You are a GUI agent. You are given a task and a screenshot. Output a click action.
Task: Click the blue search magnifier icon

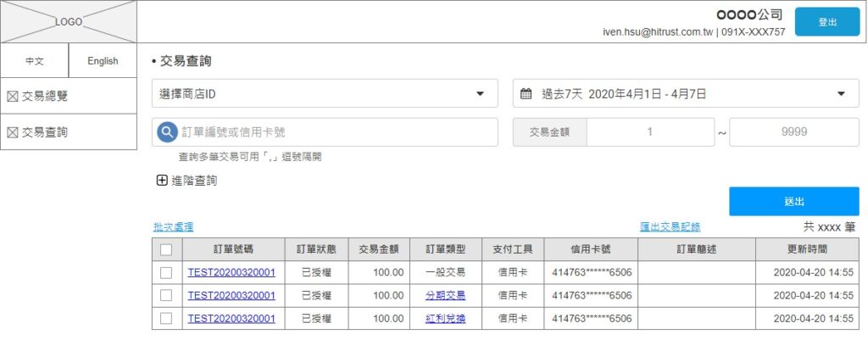167,132
